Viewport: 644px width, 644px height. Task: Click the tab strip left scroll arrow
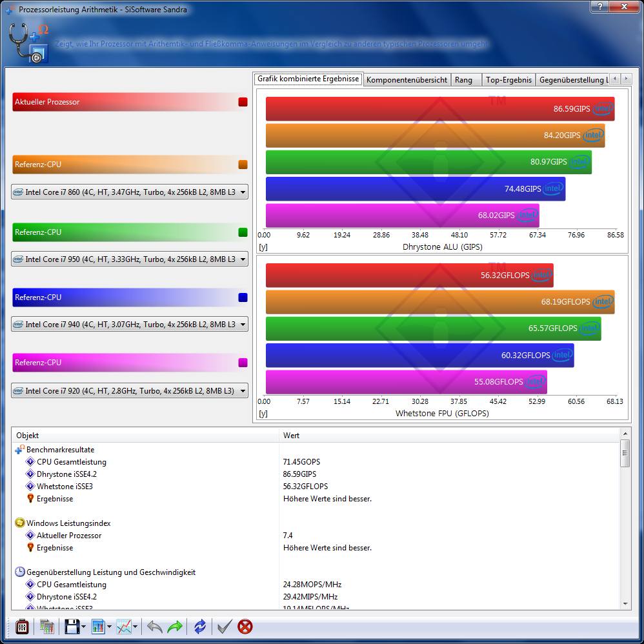click(615, 79)
